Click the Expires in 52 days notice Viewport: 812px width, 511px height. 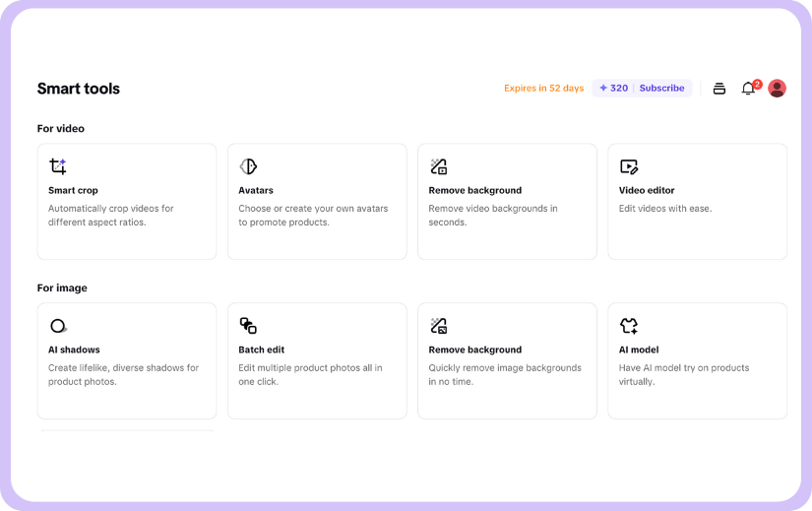[543, 89]
